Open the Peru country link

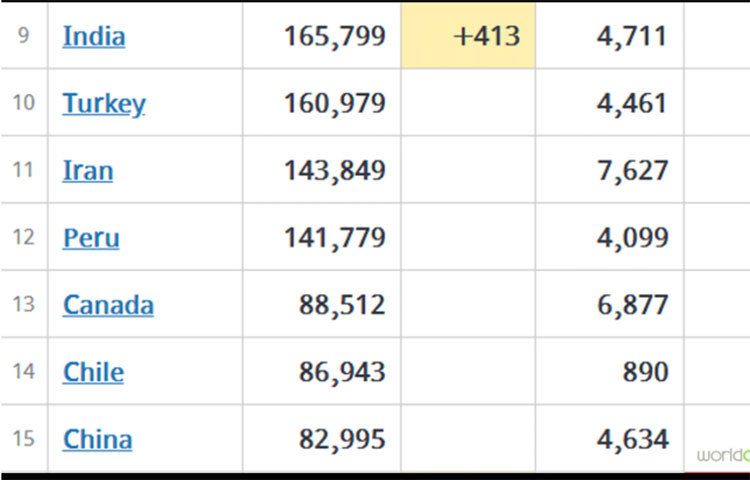(x=91, y=238)
